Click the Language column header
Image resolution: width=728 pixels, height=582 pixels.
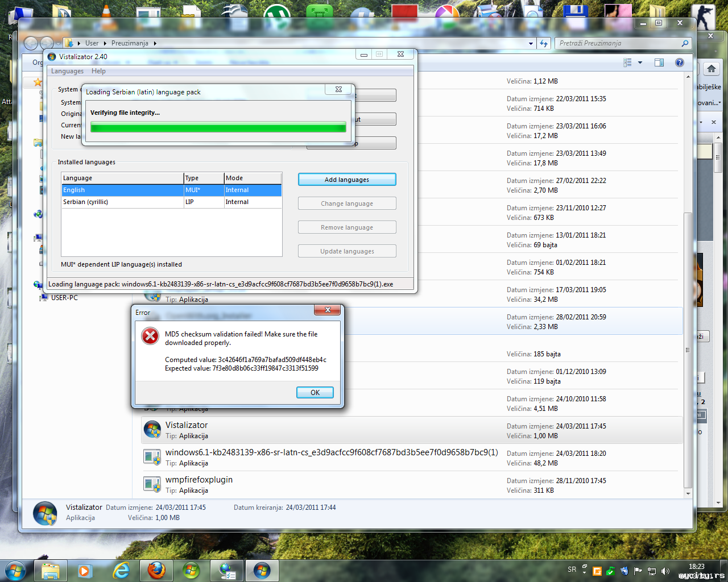[122, 178]
